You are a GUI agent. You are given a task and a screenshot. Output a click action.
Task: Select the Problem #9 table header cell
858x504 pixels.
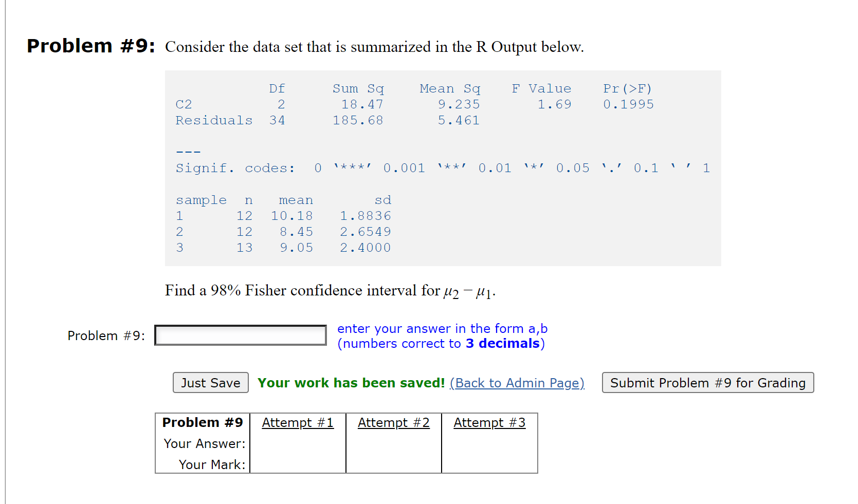(x=202, y=422)
